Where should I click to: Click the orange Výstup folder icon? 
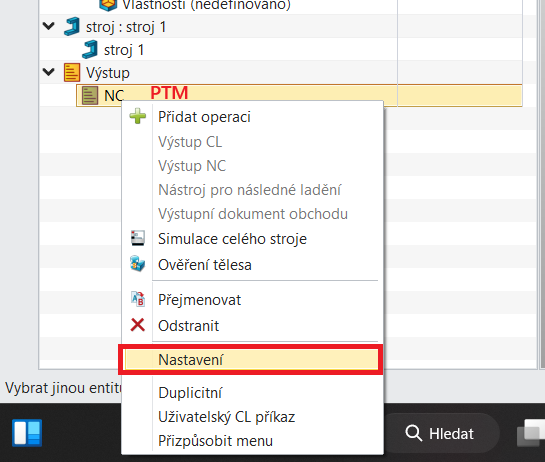[x=72, y=72]
